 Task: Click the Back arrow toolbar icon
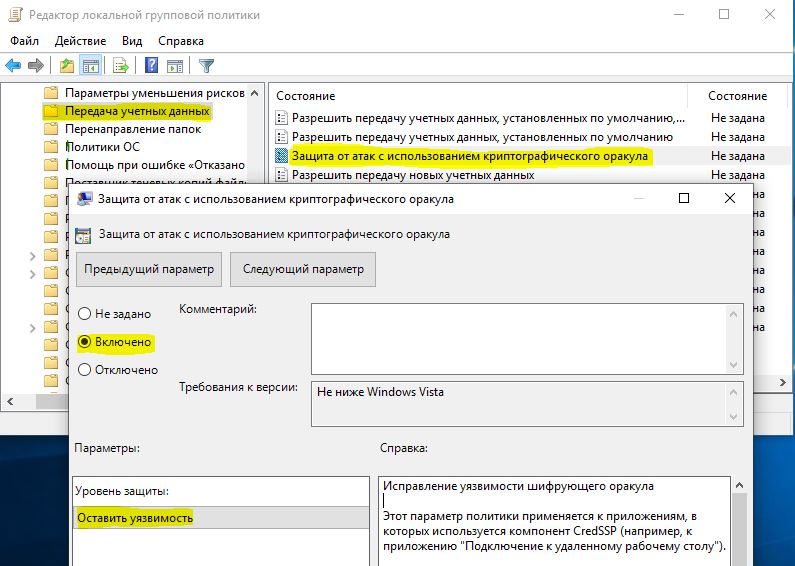pyautogui.click(x=13, y=65)
